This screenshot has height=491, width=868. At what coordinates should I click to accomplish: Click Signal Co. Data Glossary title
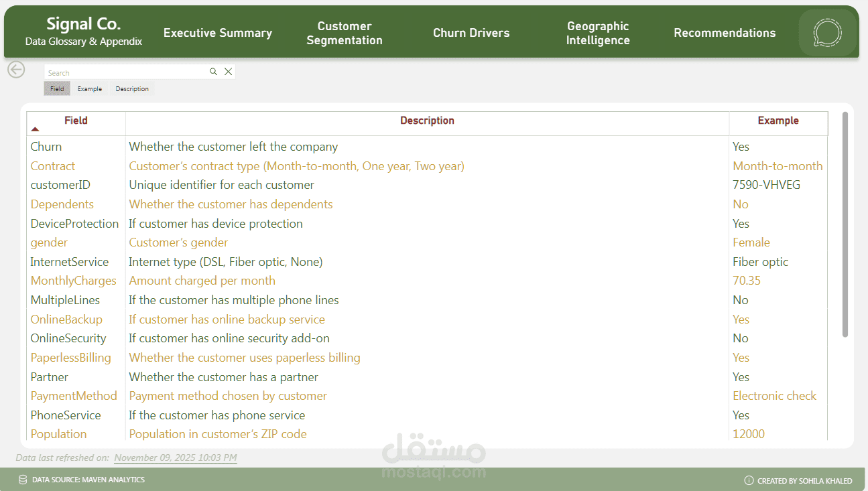click(84, 31)
